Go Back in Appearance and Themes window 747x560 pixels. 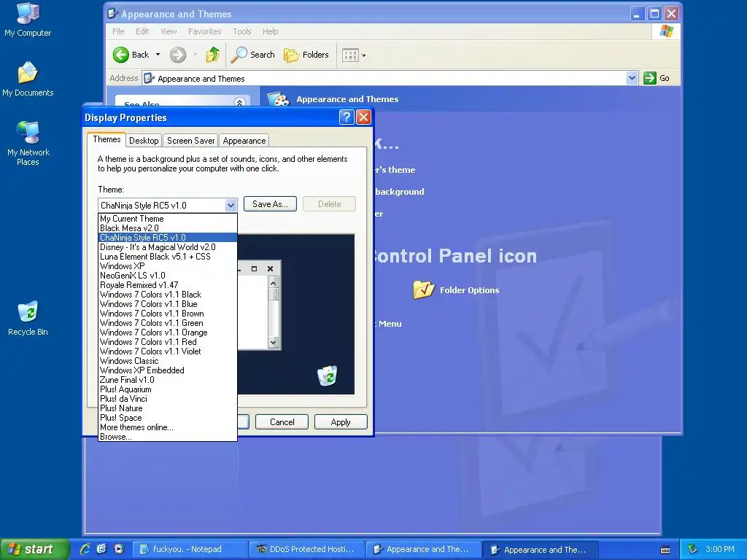click(x=131, y=55)
